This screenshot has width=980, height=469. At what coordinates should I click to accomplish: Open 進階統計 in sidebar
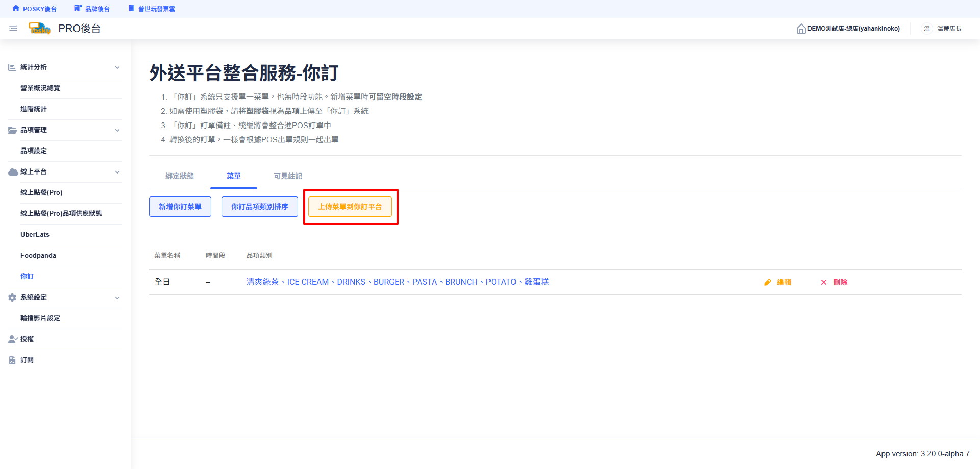[34, 109]
